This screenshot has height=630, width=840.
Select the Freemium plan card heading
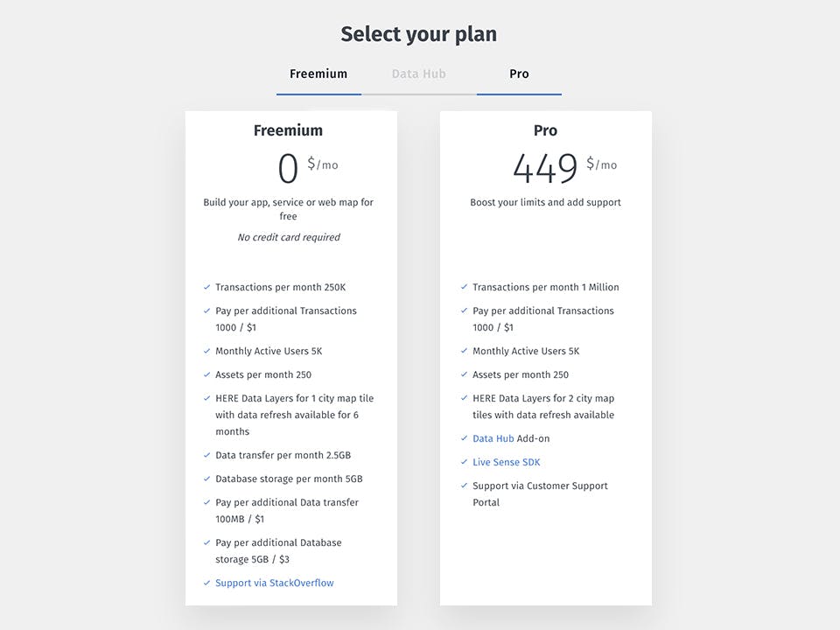(288, 130)
